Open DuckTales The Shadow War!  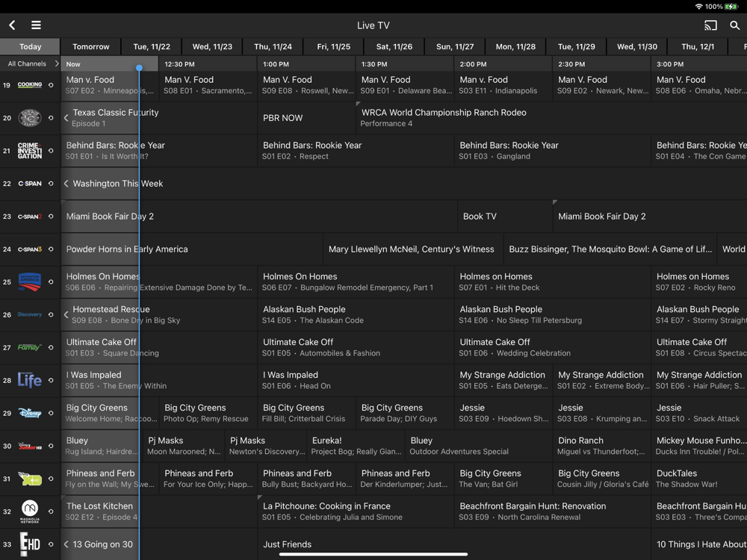pyautogui.click(x=699, y=479)
